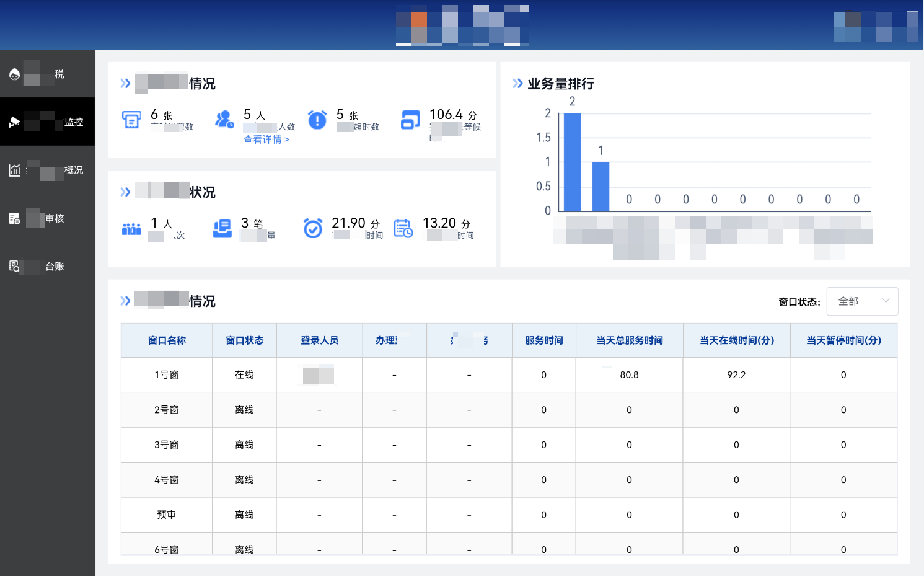This screenshot has height=576, width=924.
Task: Click the dropdown arrow next to 全部
Action: click(886, 301)
